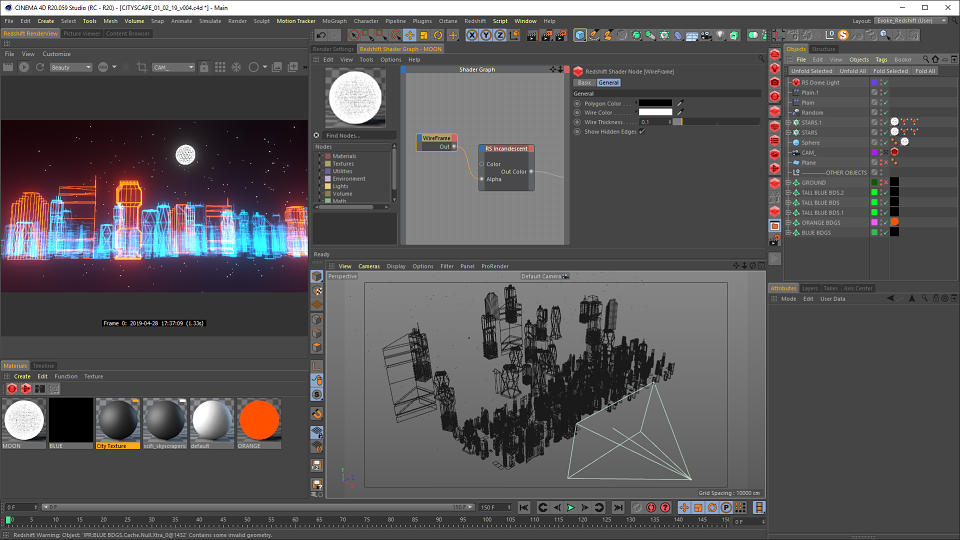This screenshot has width=960, height=540.
Task: Uncheck Show Hidden Edges checkbox
Action: point(642,132)
